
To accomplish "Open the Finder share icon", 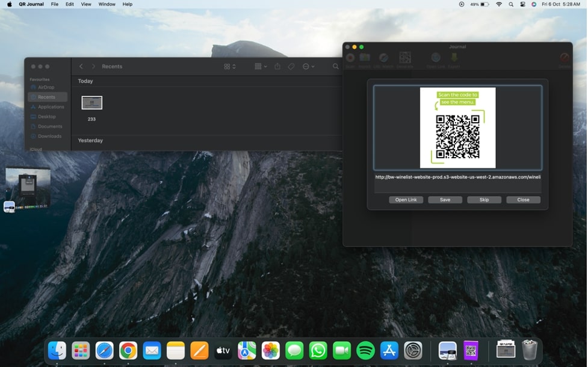I will pyautogui.click(x=277, y=67).
